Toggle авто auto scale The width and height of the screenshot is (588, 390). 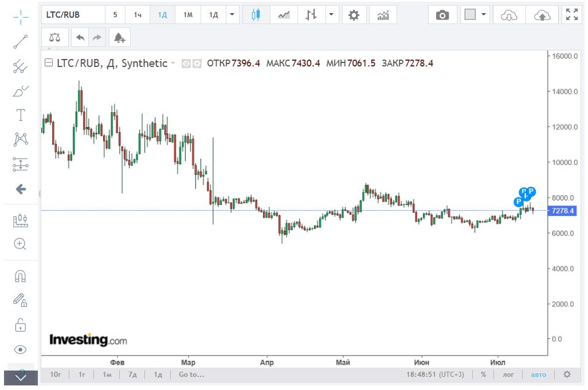(539, 375)
